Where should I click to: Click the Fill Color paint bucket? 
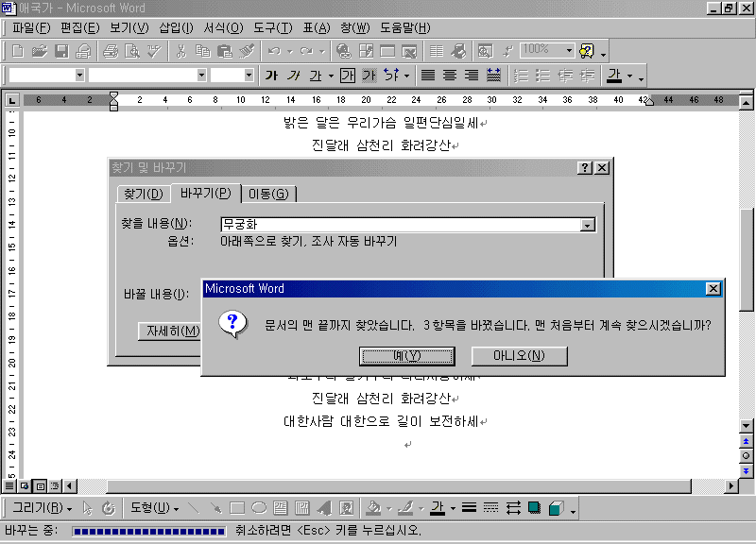[373, 508]
